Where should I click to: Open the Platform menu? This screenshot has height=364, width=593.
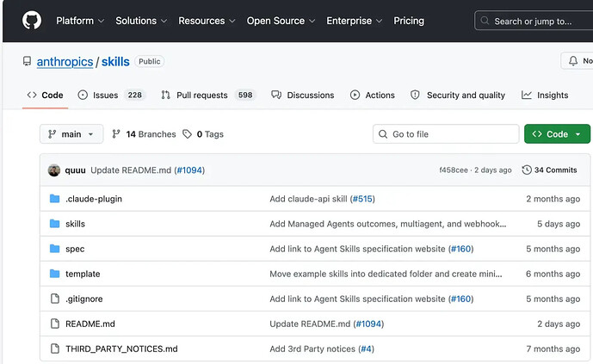point(80,21)
